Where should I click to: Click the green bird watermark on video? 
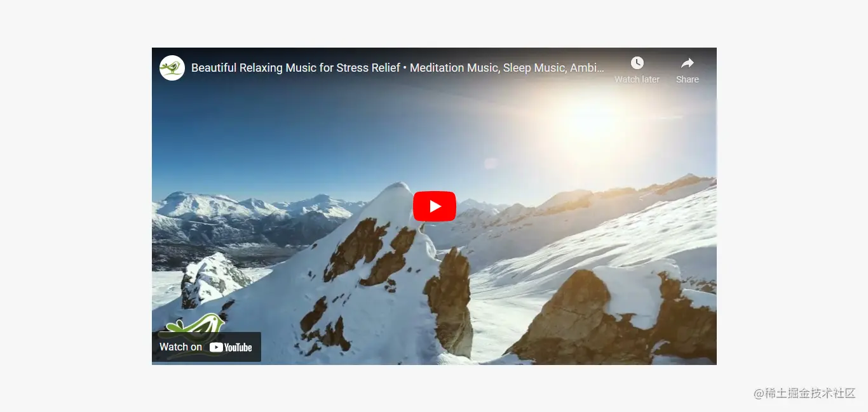pyautogui.click(x=196, y=324)
